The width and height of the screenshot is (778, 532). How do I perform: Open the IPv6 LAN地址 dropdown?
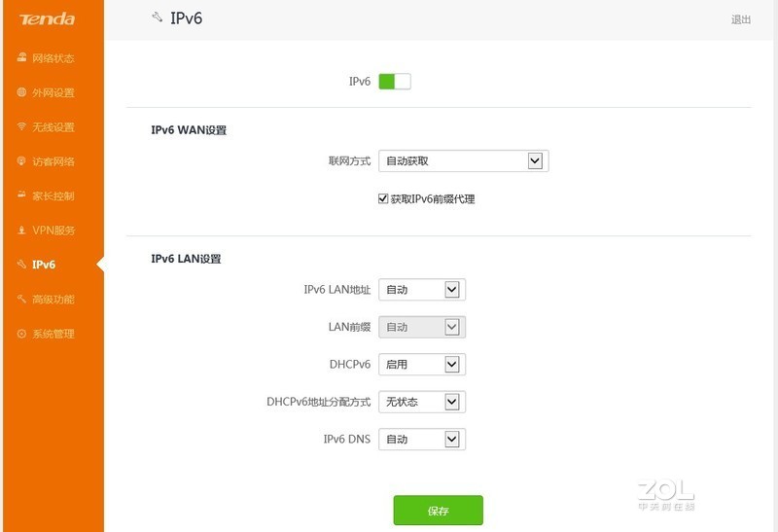point(422,289)
